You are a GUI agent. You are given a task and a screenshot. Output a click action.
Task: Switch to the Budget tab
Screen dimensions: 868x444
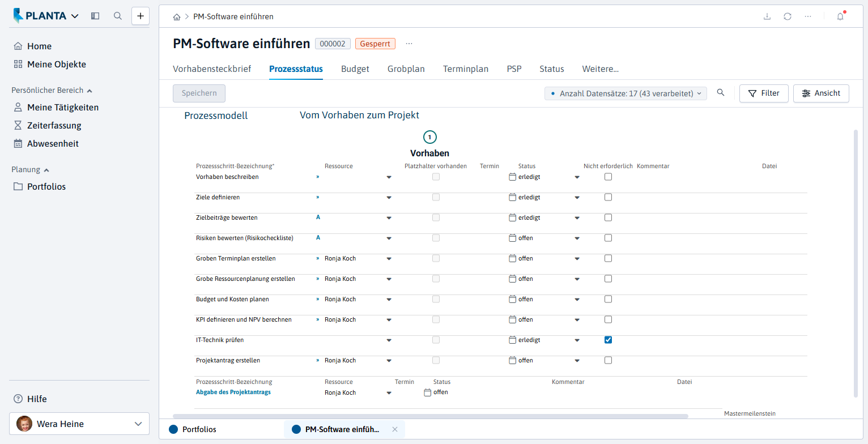(355, 69)
